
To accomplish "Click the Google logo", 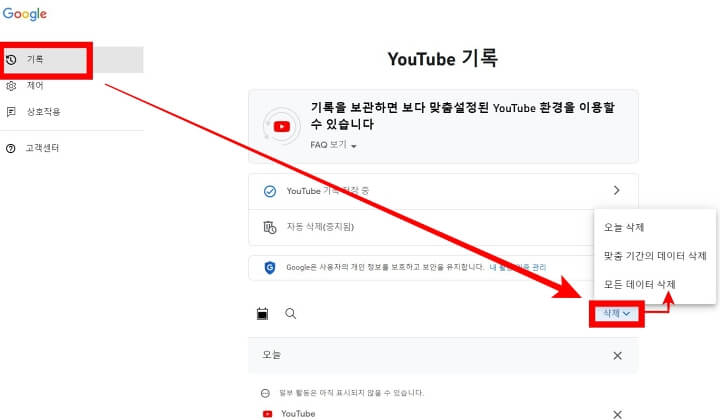I will point(24,14).
